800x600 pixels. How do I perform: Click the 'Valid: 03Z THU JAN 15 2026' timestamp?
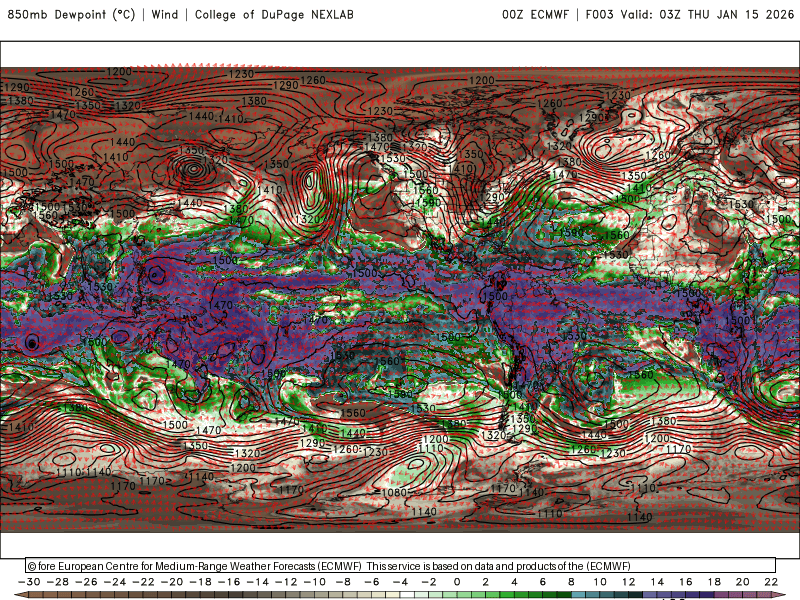pyautogui.click(x=707, y=14)
